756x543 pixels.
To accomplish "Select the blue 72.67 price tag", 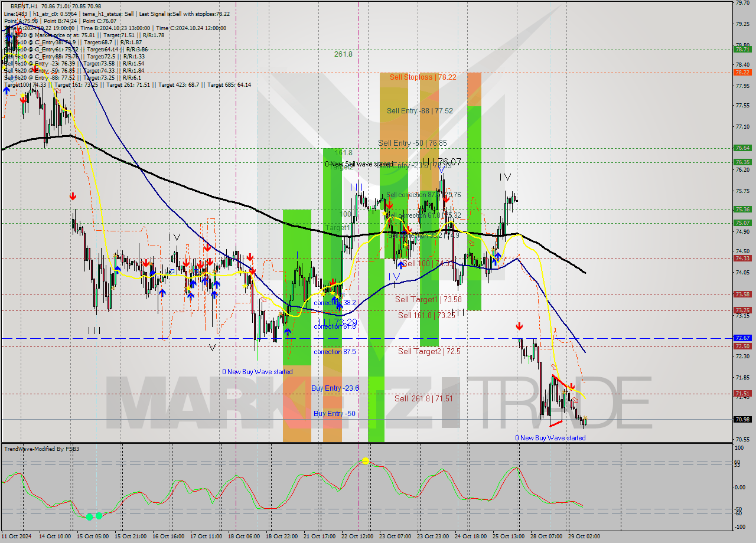I will (x=742, y=338).
